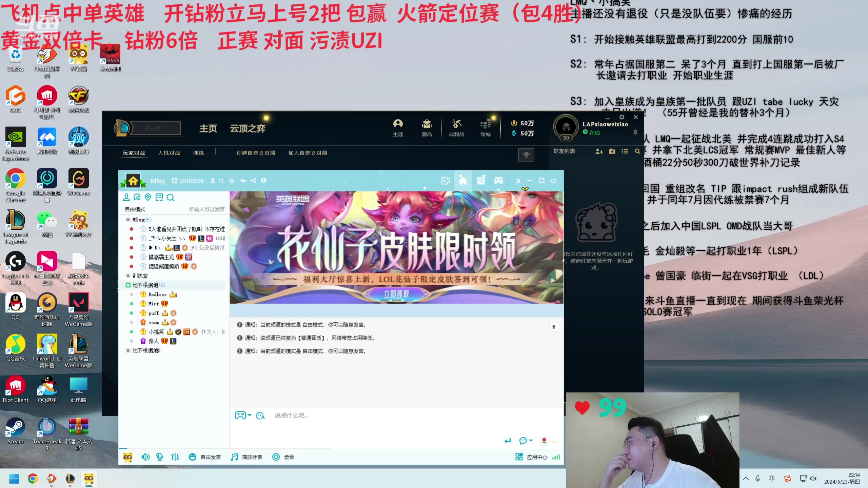Viewport: 868px width, 488px height.
Task: Open League client settings gear
Action: pyautogui.click(x=622, y=117)
